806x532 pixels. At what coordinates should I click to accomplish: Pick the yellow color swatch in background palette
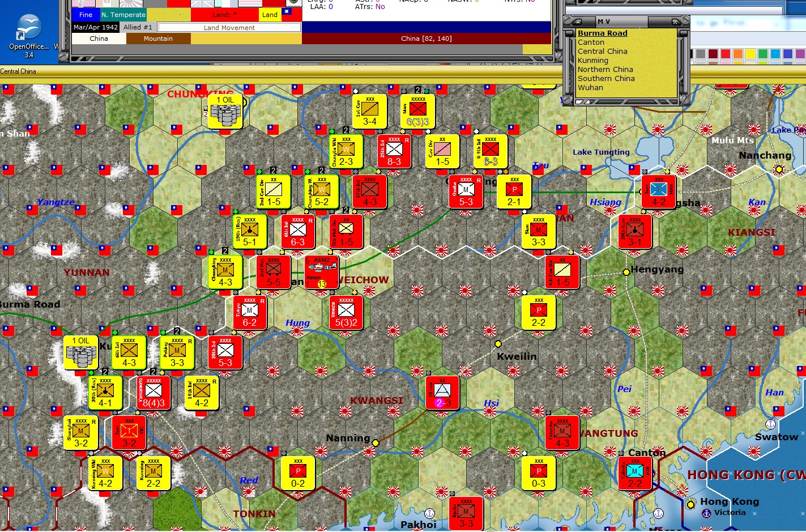750,54
